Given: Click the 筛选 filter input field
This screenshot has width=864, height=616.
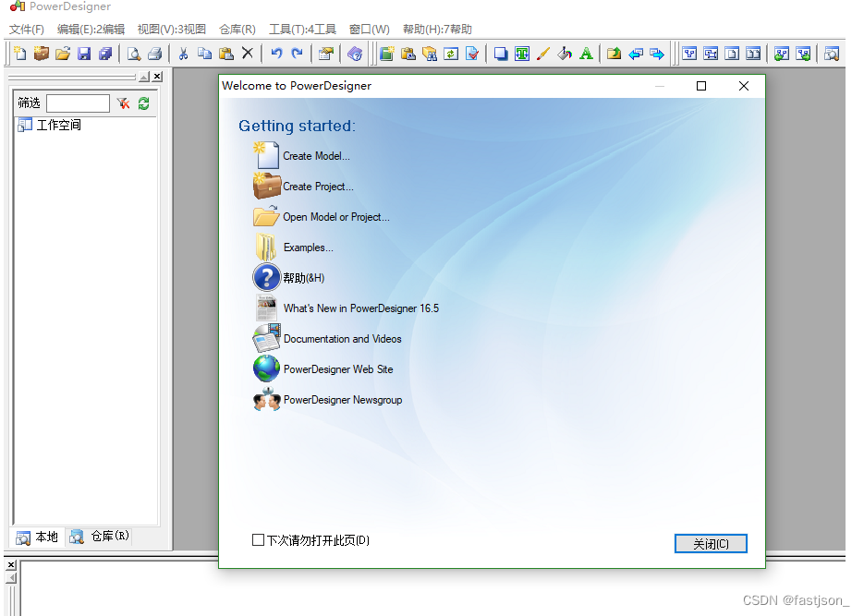Looking at the screenshot, I should pos(79,103).
